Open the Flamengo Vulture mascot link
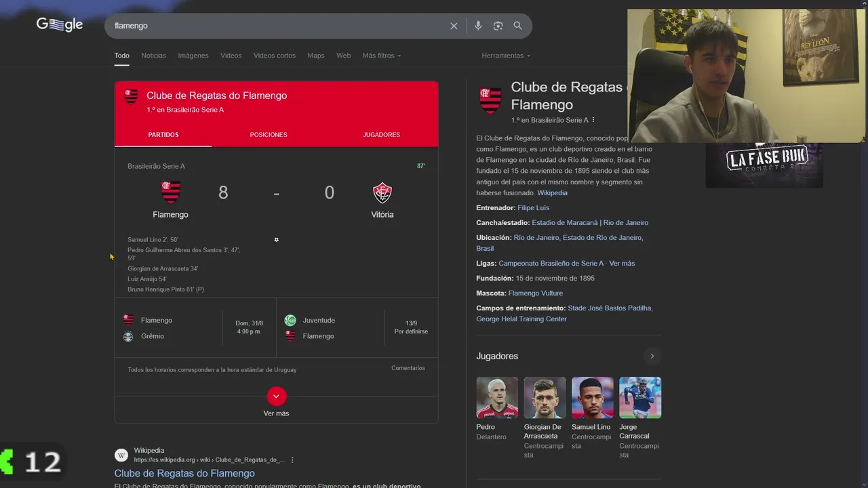Screen dimensions: 868x488 point(536,293)
